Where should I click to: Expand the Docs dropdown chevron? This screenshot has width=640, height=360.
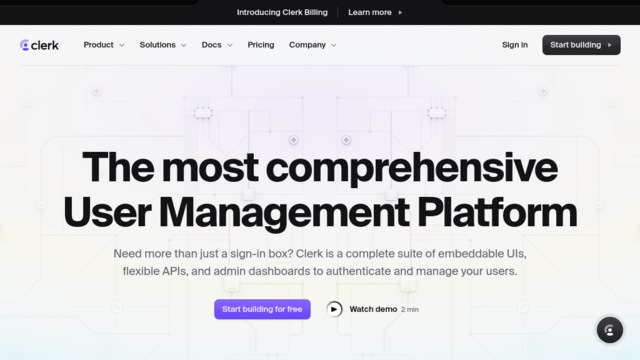[230, 45]
